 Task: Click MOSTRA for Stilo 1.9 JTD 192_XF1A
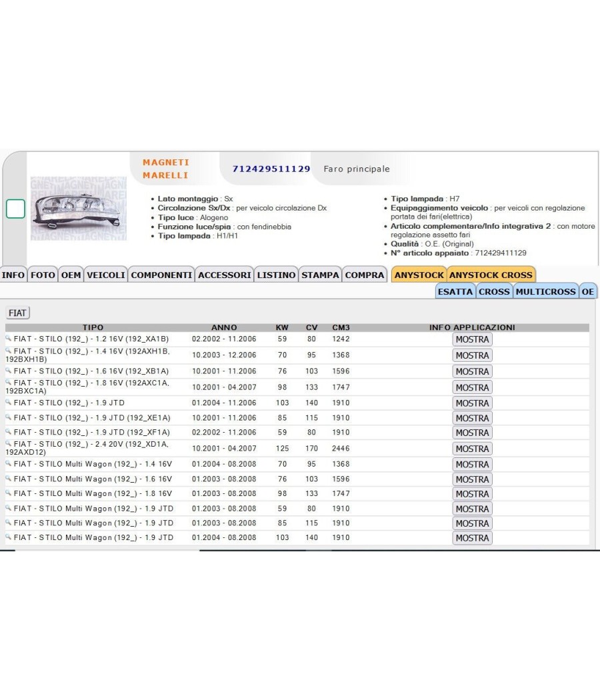click(x=472, y=433)
